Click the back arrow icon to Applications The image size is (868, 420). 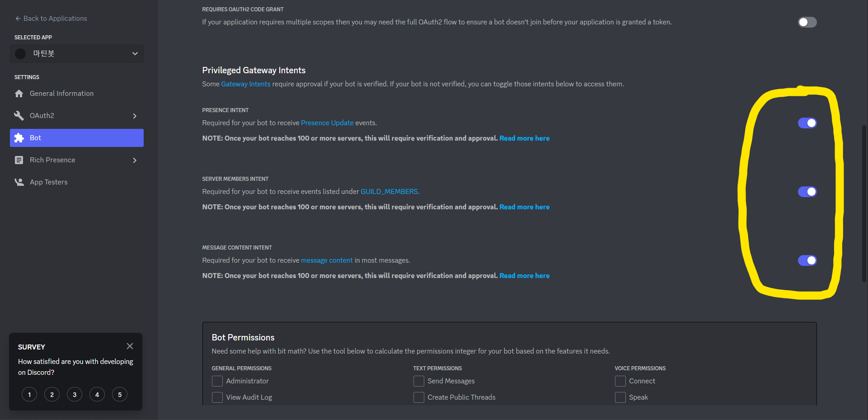coord(18,19)
